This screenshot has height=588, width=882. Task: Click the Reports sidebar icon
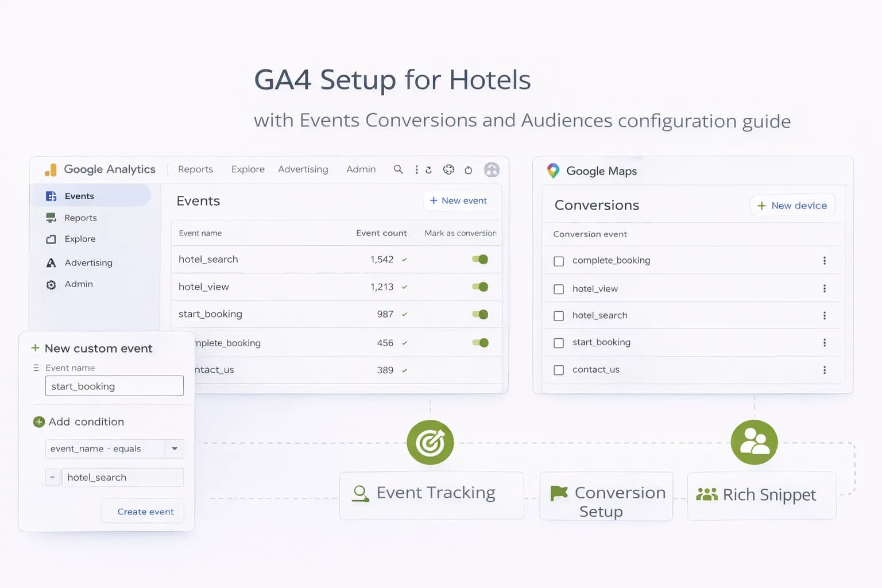[x=51, y=218]
